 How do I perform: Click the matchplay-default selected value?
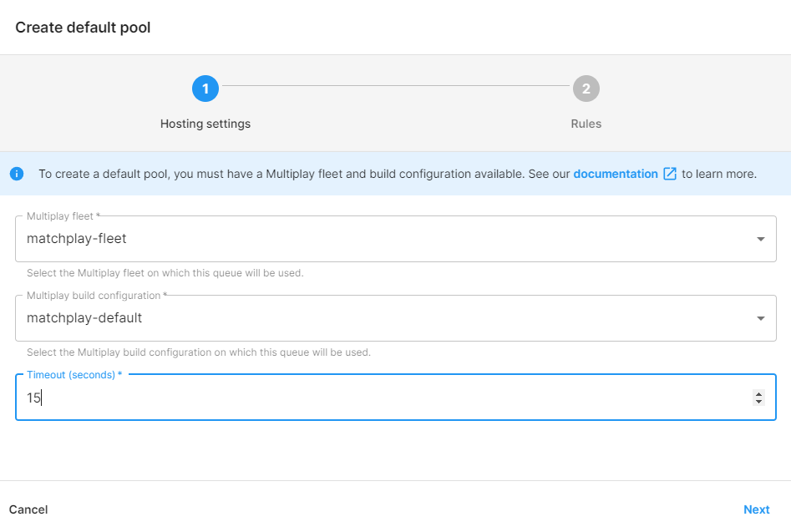(84, 317)
